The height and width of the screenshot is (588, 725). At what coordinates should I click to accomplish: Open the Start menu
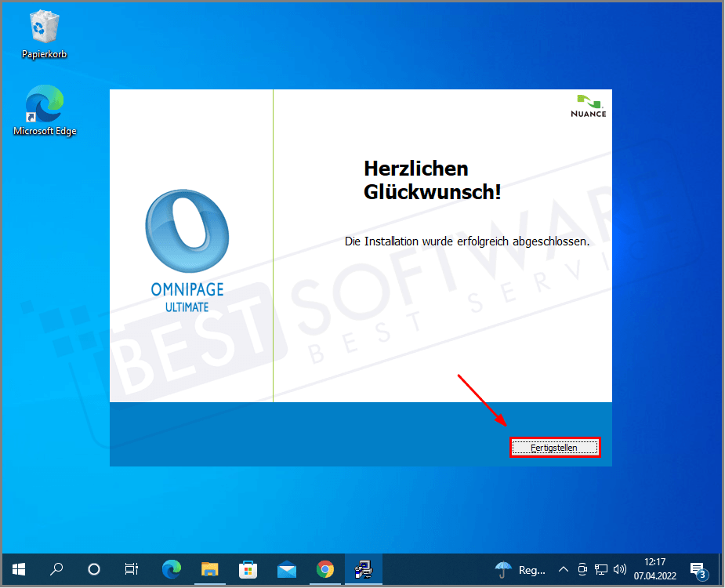point(17,569)
